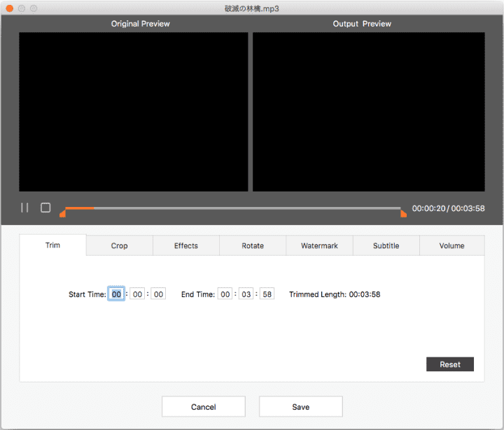The width and height of the screenshot is (504, 430).
Task: Open the Subtitle tab
Action: [x=386, y=245]
